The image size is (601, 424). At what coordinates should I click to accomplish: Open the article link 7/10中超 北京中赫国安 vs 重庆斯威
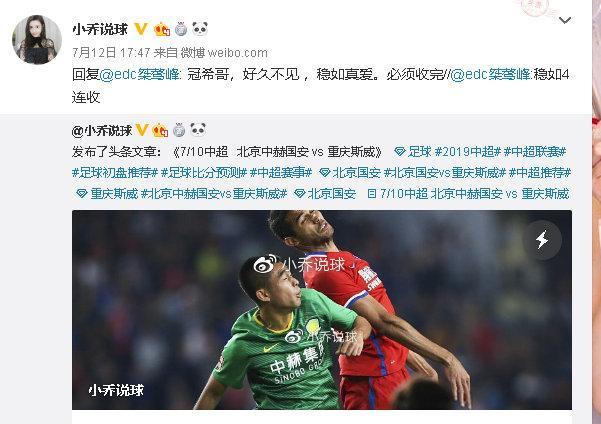[468, 194]
